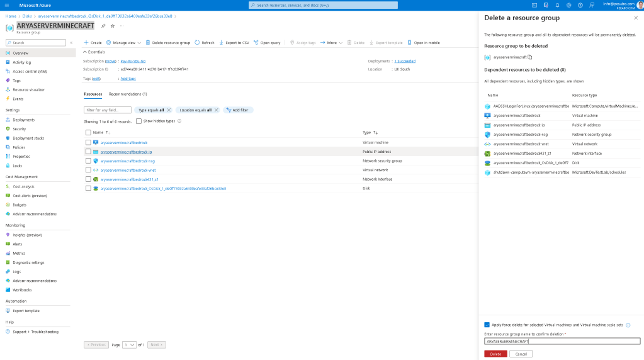Show info about hidden types
Screen dimensions: 644x360
pos(179,121)
